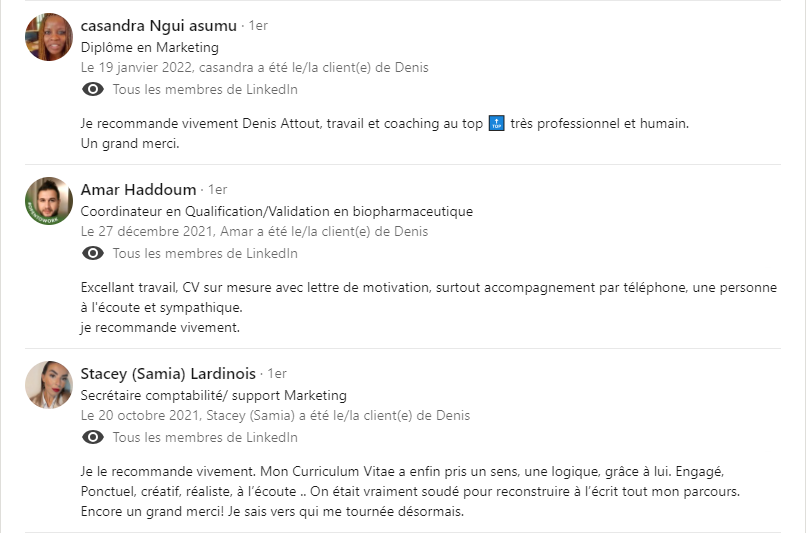The height and width of the screenshot is (533, 806).
Task: Visit Stacey (Samia) Lardinois's name link
Action: [x=168, y=373]
